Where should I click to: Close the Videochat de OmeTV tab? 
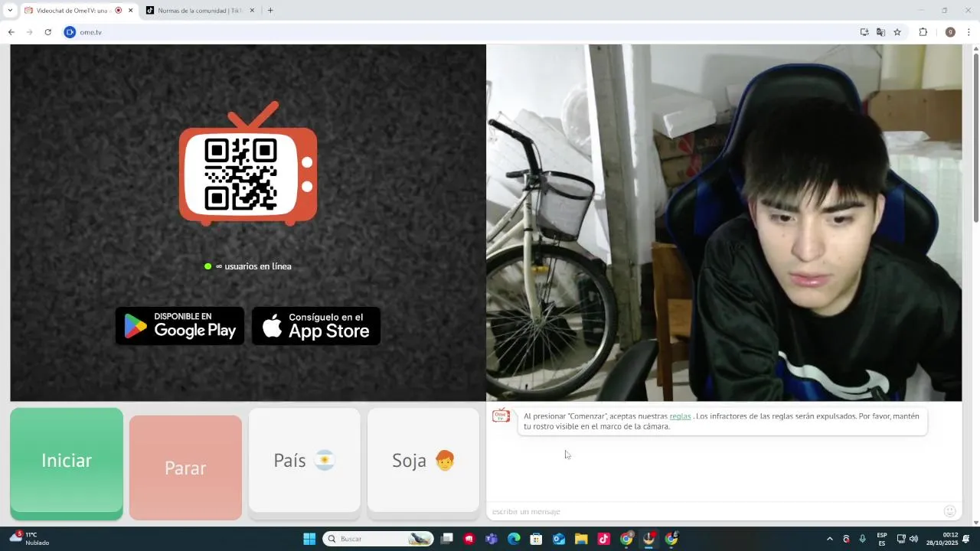tap(130, 11)
